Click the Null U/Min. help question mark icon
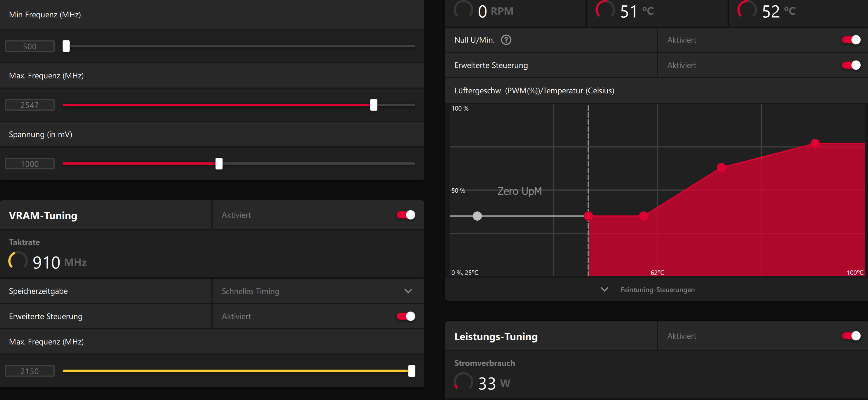The width and height of the screenshot is (868, 400). [x=506, y=40]
